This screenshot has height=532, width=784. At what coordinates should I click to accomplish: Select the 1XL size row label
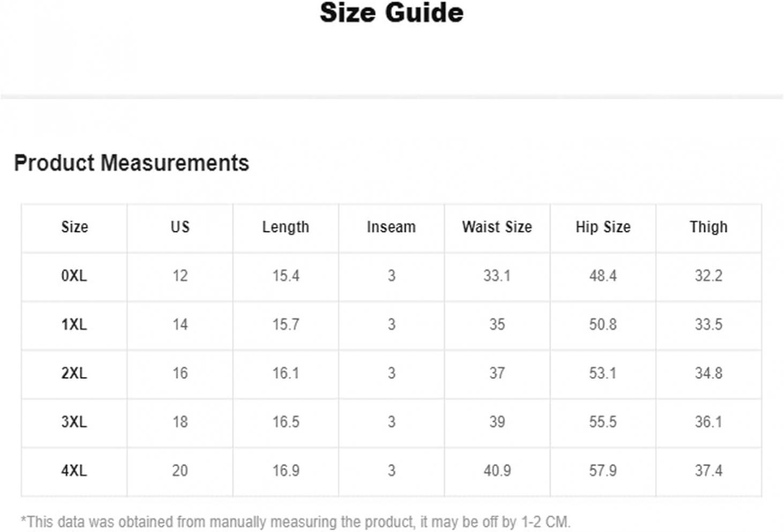click(74, 325)
